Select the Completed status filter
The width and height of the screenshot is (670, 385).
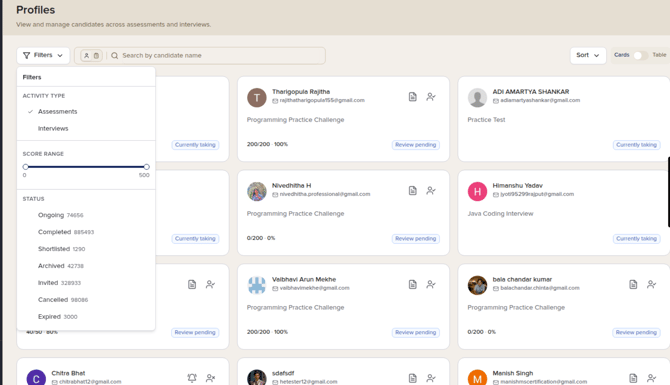[86, 232]
